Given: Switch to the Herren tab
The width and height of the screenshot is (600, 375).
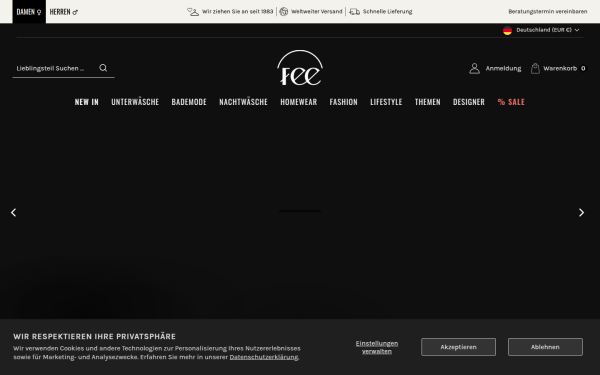Looking at the screenshot, I should pyautogui.click(x=64, y=12).
